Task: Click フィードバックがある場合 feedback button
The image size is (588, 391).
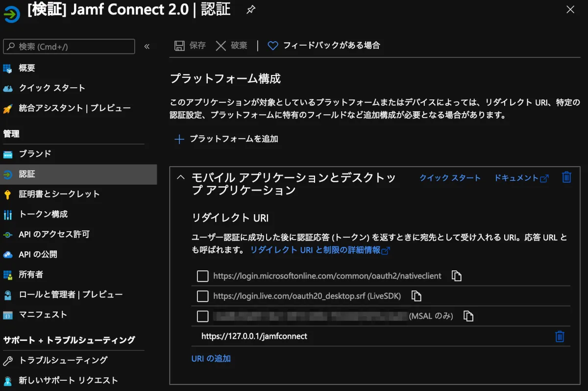Action: tap(324, 46)
